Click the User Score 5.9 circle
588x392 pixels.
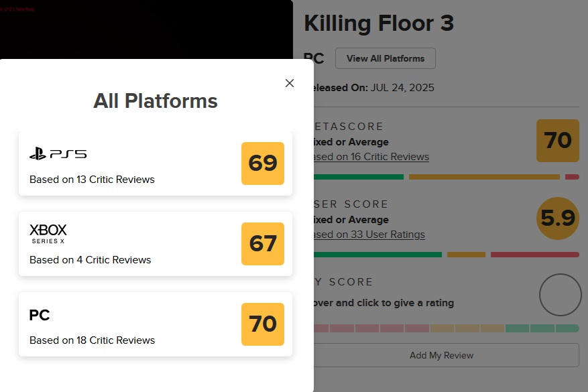[x=558, y=218]
